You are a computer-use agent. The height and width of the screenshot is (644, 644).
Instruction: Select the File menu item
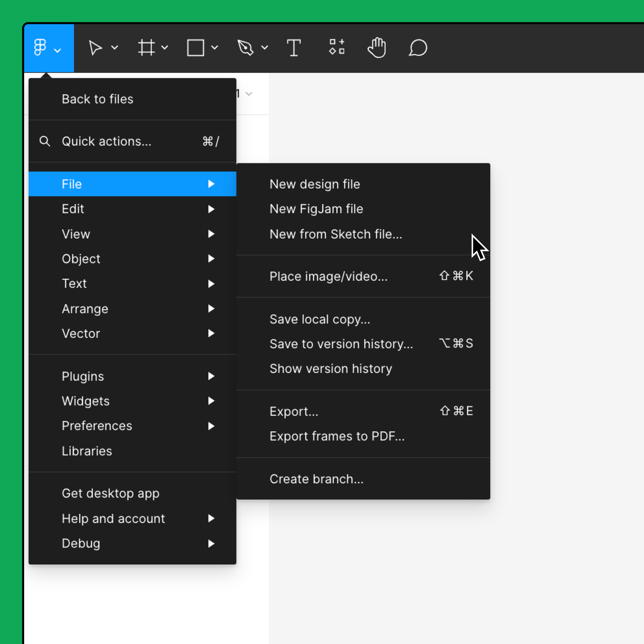(132, 184)
